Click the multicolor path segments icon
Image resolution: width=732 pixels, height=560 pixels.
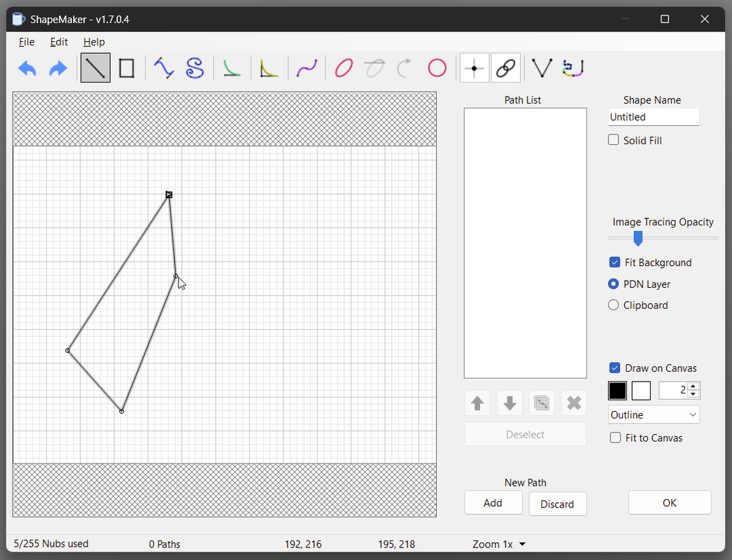tap(573, 68)
